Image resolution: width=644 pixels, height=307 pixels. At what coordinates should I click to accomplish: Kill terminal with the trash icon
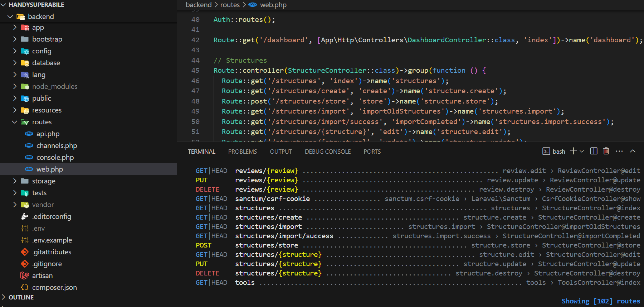tap(606, 151)
